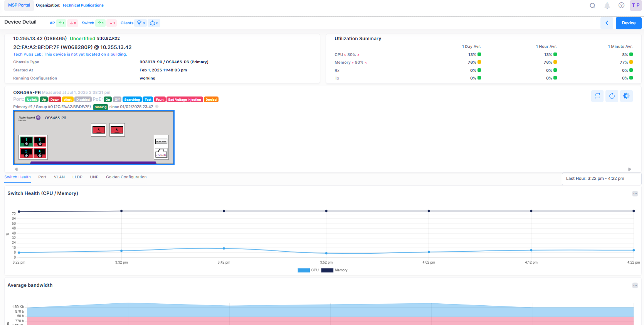644x325 pixels.
Task: Open Average bandwidth chart options menu
Action: point(635,286)
